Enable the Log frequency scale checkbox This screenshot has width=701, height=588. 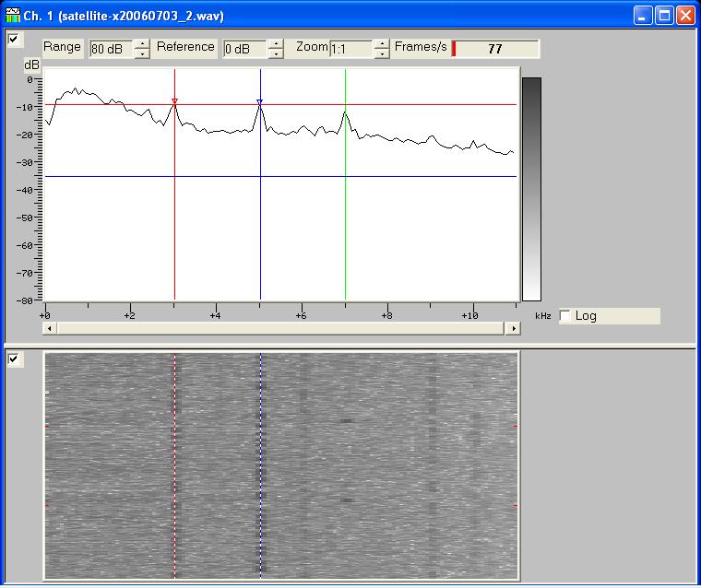click(564, 316)
